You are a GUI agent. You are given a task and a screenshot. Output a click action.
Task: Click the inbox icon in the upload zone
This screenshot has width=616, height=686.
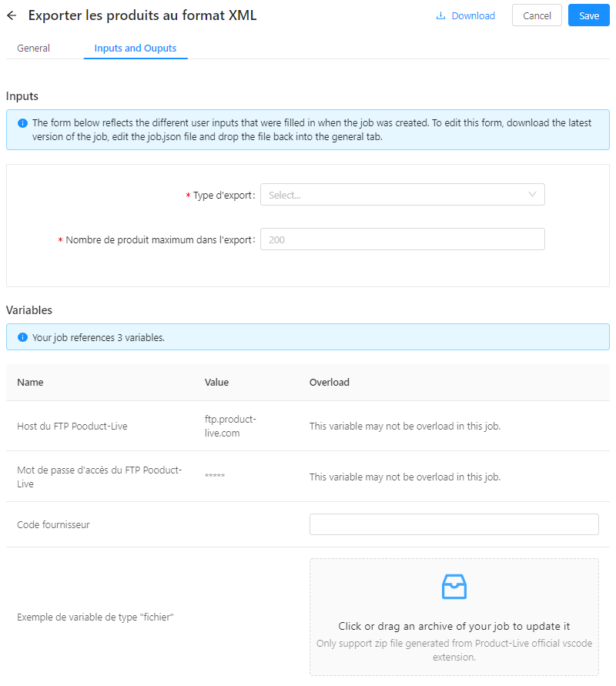454,587
